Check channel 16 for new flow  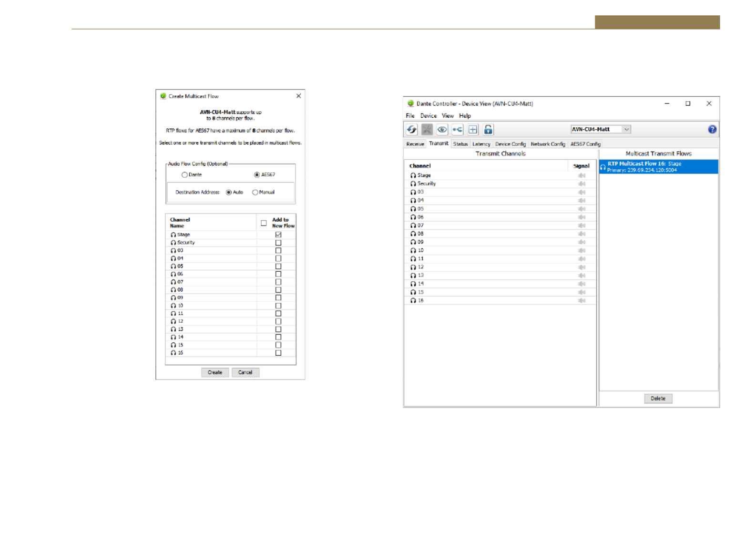(278, 353)
